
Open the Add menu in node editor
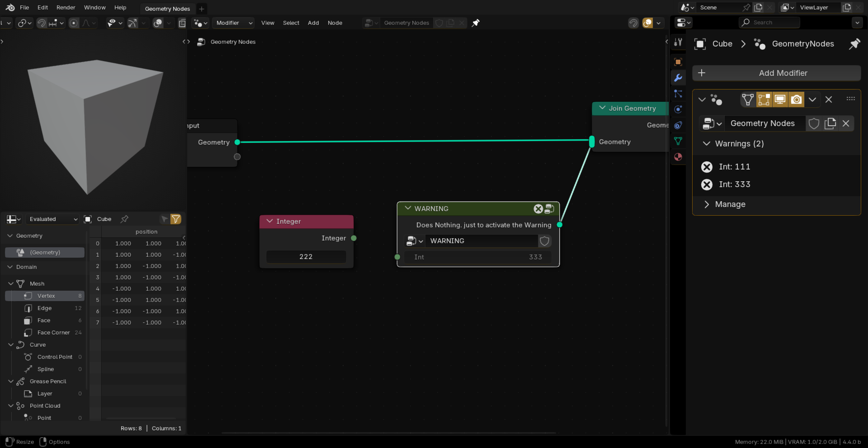click(313, 23)
